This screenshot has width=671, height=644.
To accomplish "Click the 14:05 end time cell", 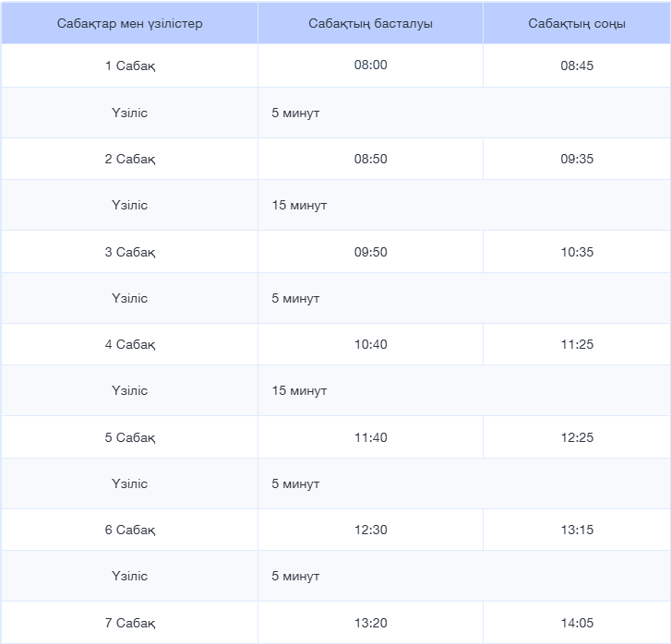I will (577, 623).
